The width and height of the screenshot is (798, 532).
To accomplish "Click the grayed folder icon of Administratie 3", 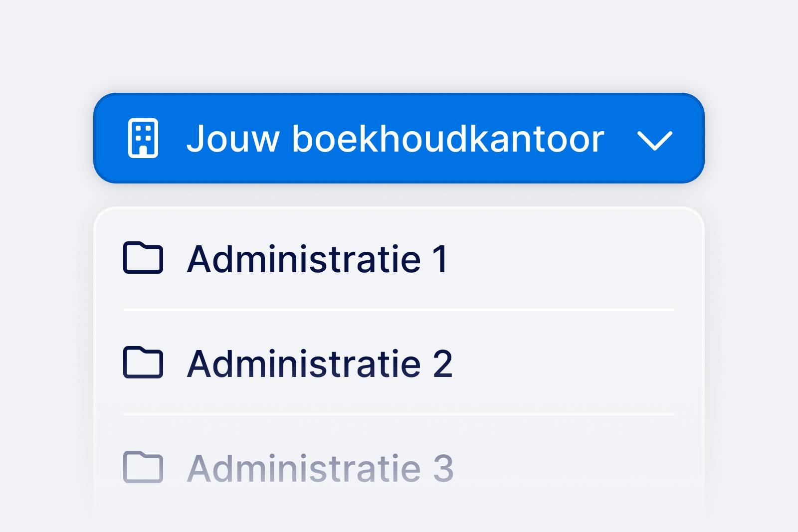I will 144,468.
